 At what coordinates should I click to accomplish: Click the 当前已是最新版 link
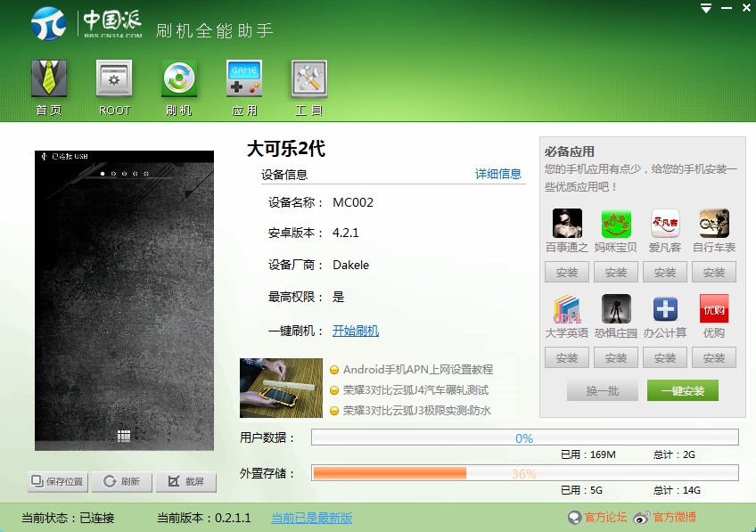(311, 518)
